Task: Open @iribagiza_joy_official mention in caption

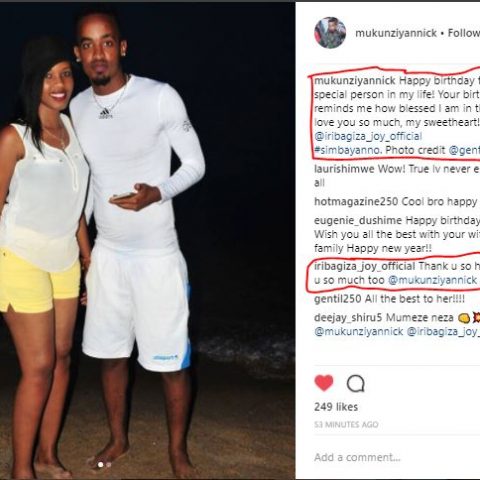Action: pyautogui.click(x=368, y=136)
